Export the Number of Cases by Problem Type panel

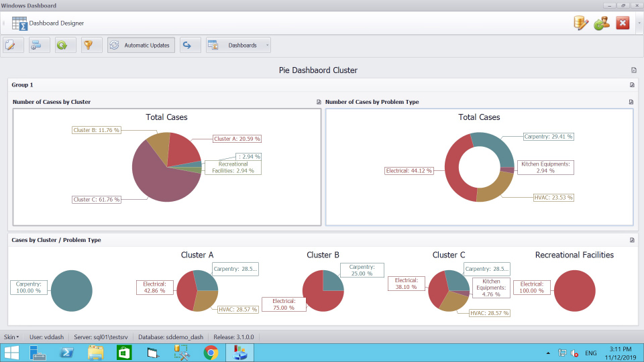point(631,102)
